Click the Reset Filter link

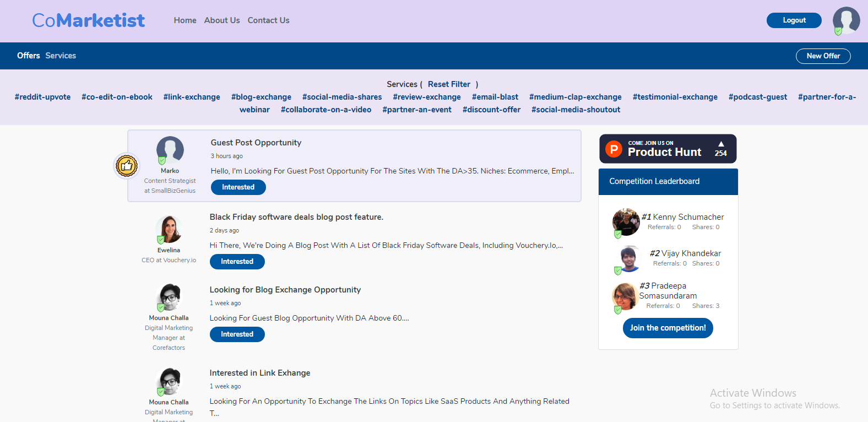(449, 84)
